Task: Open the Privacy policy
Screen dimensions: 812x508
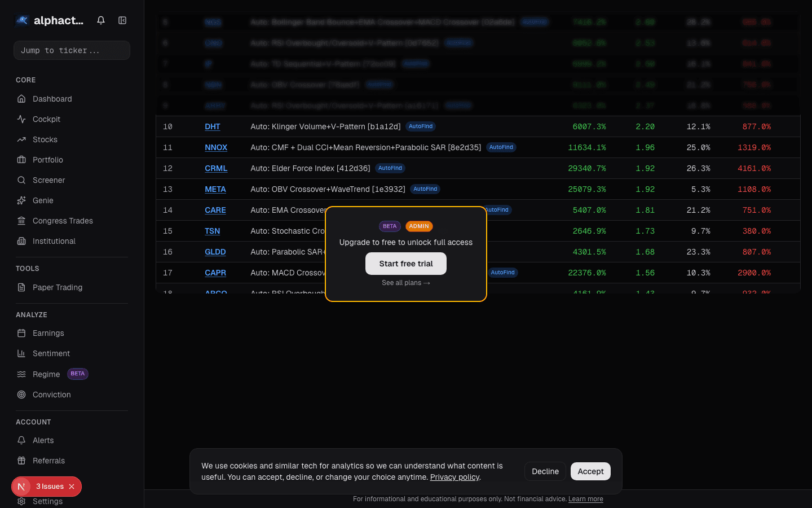Action: [x=454, y=477]
